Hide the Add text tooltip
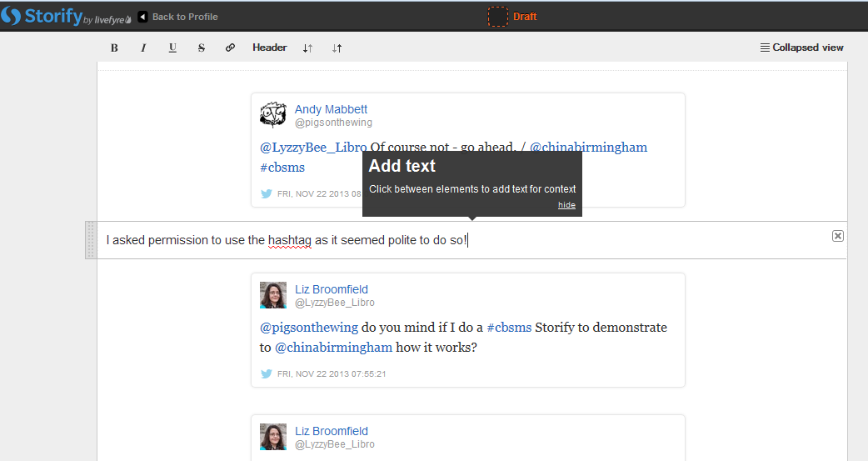Screen dimensions: 868x461 566,205
